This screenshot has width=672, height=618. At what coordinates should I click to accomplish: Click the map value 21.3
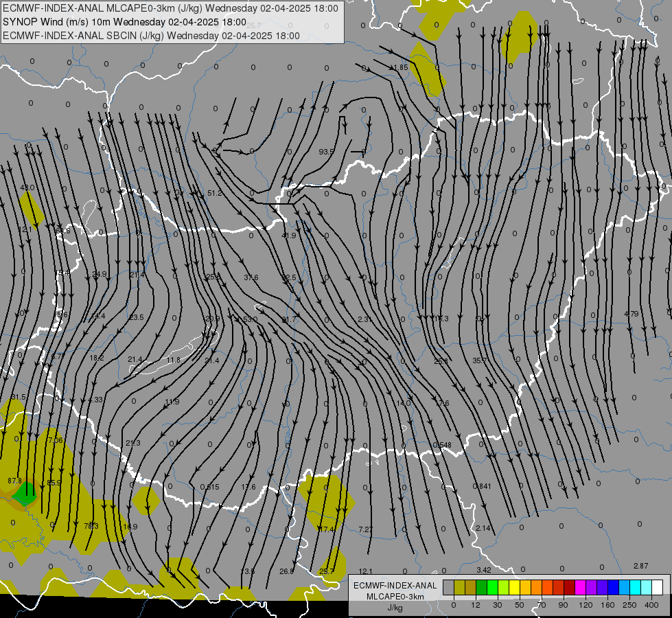pos(133,443)
